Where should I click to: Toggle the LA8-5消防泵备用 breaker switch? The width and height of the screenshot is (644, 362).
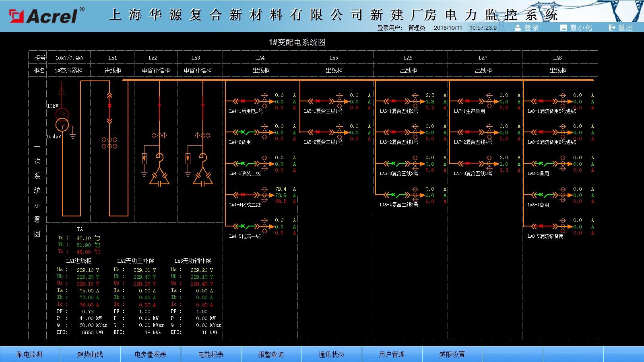coord(544,226)
